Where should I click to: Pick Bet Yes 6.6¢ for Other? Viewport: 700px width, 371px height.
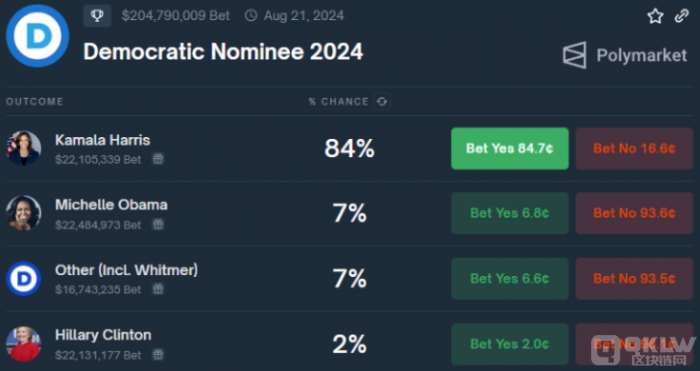510,279
